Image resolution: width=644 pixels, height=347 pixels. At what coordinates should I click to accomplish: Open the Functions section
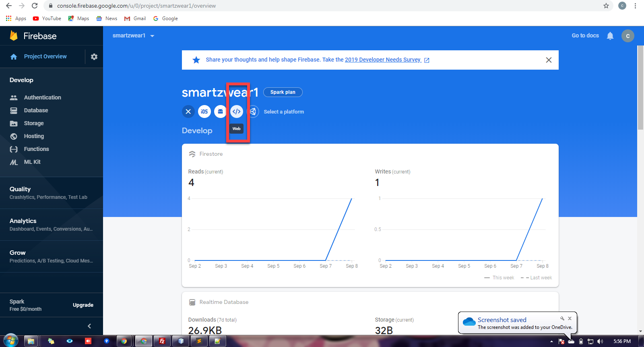[36, 149]
